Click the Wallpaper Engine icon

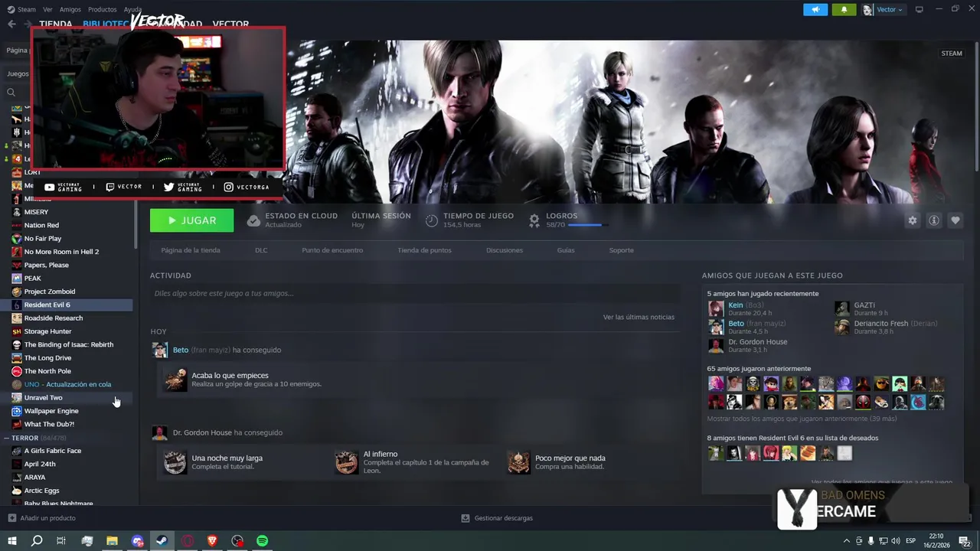point(17,411)
